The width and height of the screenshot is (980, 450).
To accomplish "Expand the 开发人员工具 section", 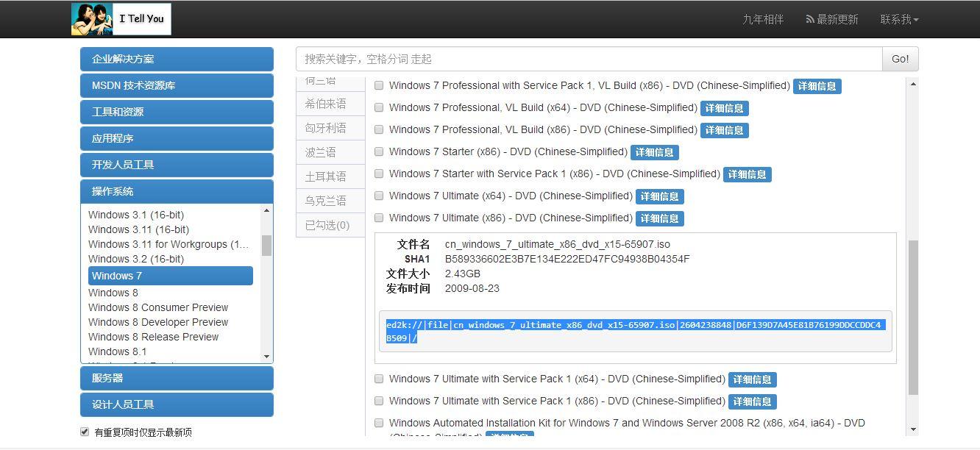I will pos(177,165).
